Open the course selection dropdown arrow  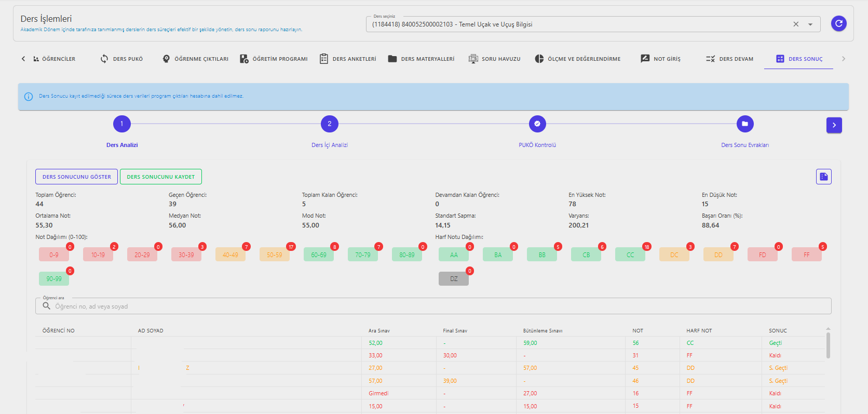(810, 24)
